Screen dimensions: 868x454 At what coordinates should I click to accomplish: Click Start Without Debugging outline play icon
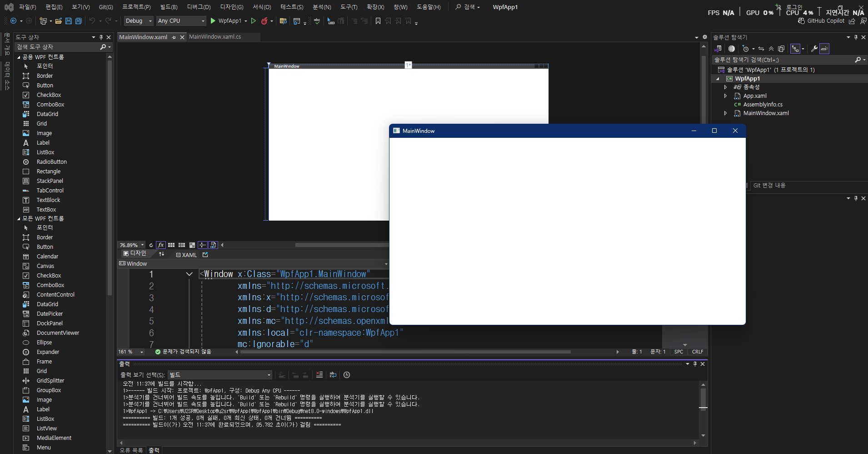pyautogui.click(x=254, y=21)
